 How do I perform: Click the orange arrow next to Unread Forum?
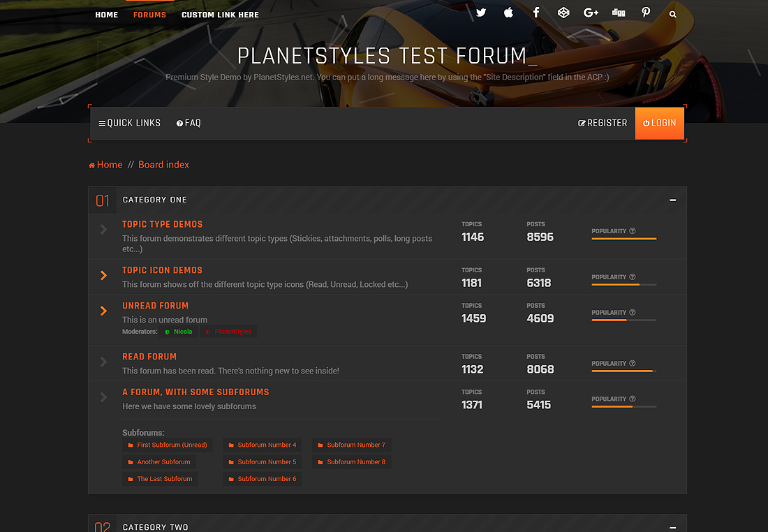pos(103,311)
